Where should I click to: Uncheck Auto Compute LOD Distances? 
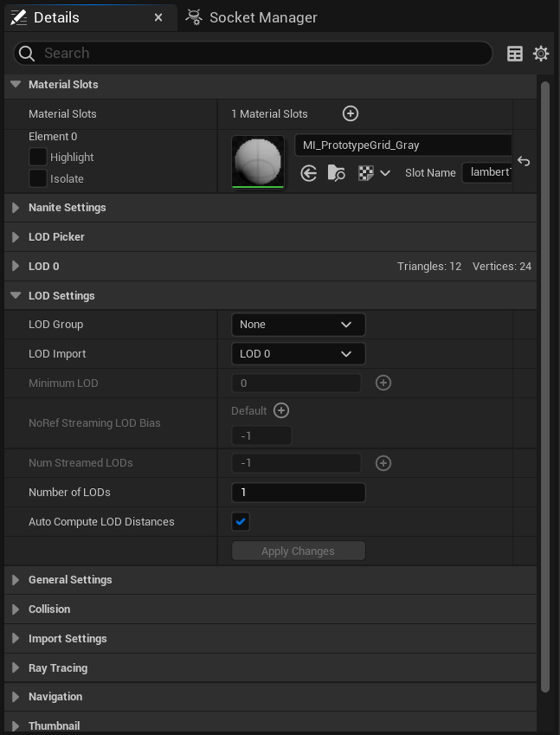click(241, 522)
